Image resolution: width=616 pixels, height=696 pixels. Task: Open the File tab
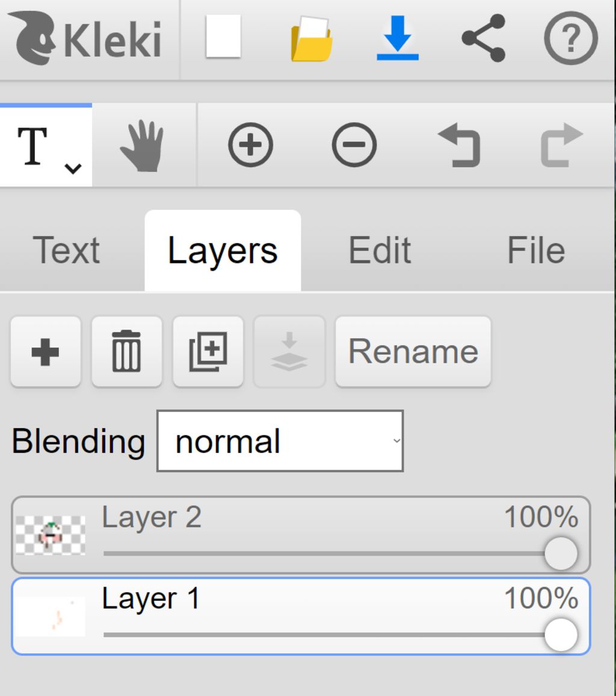[x=535, y=250]
